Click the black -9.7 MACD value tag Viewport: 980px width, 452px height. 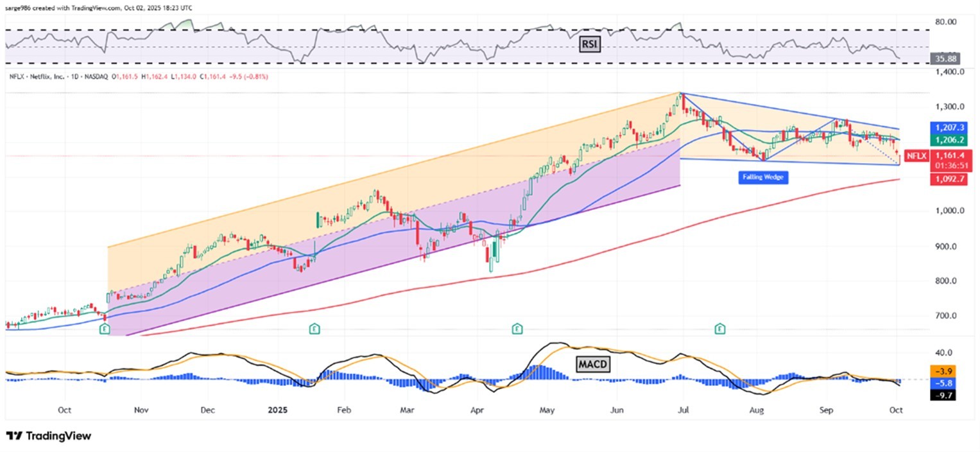click(943, 395)
